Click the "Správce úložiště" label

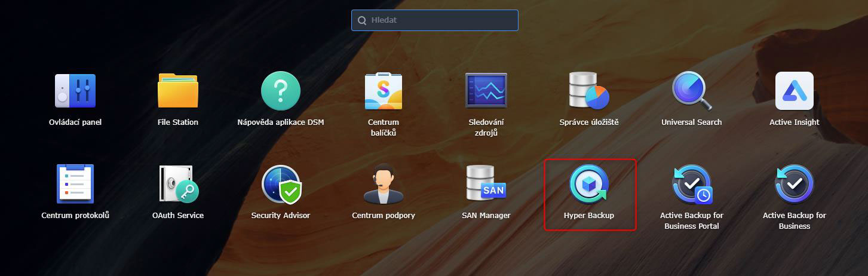pyautogui.click(x=589, y=122)
